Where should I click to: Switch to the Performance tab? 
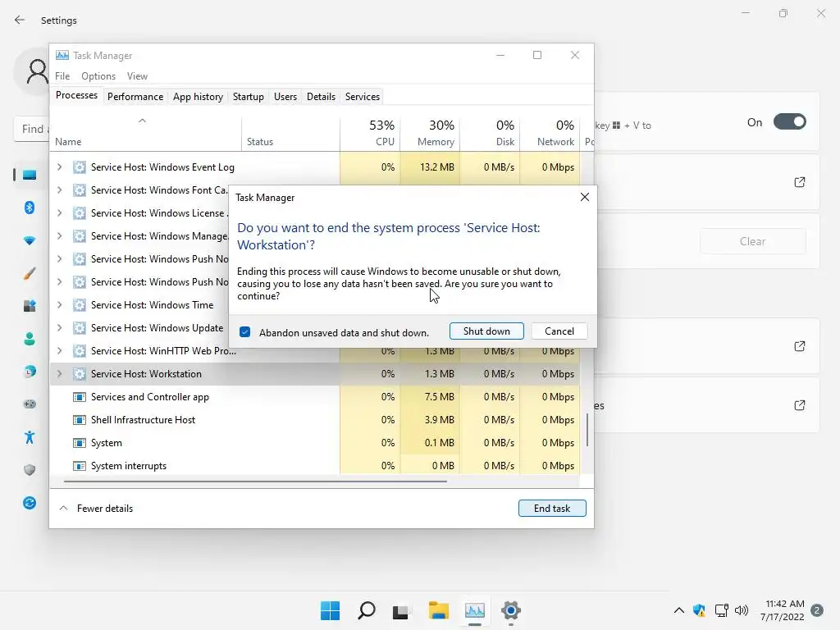pyautogui.click(x=135, y=97)
